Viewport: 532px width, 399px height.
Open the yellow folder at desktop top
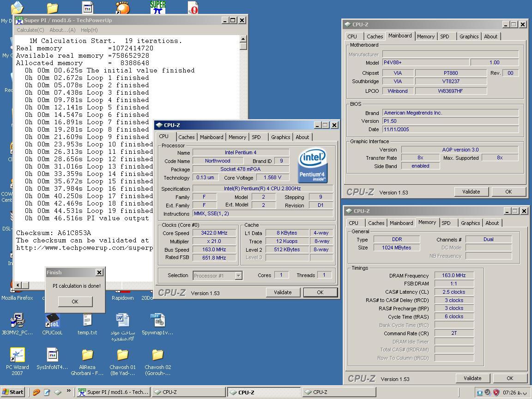[52, 7]
